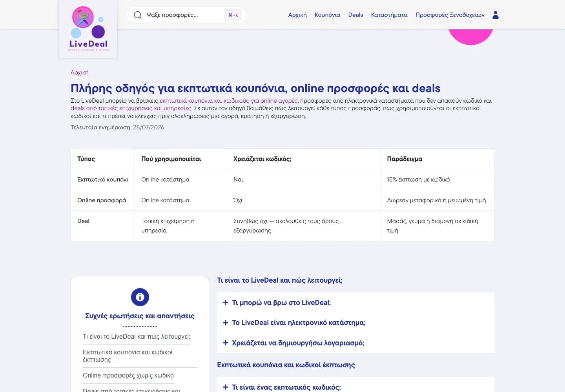This screenshot has width=565, height=392.
Task: Click the 'Τύπος' table header
Action: (x=103, y=159)
